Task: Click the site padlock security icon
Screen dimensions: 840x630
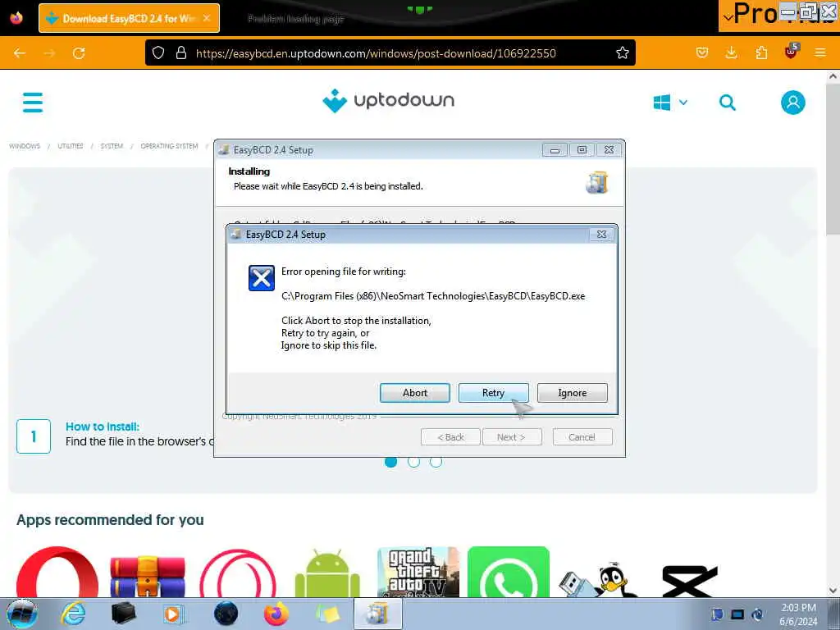Action: pyautogui.click(x=181, y=53)
